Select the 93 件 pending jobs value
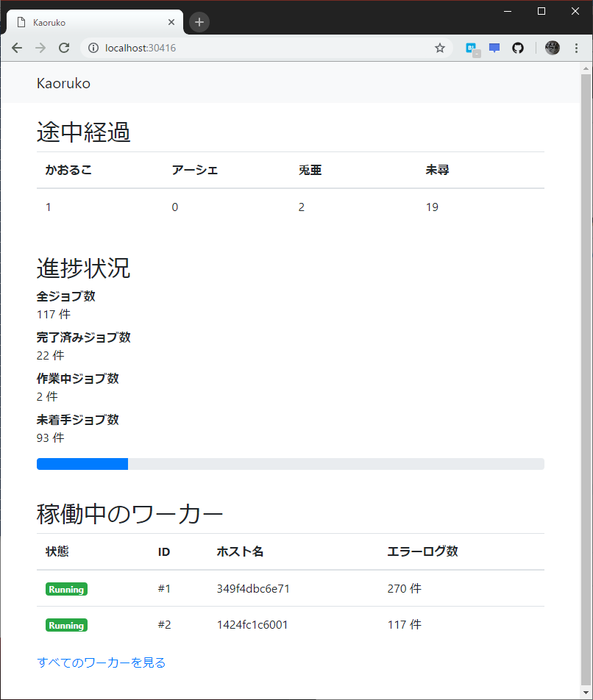 coord(51,438)
